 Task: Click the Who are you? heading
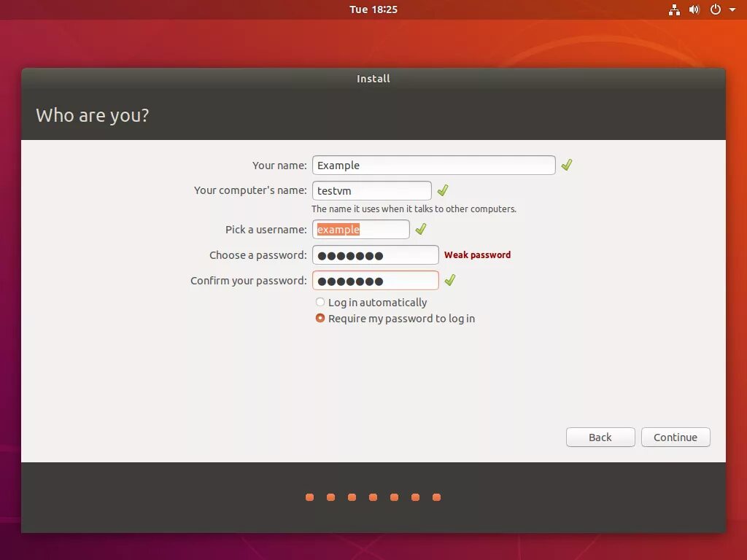(x=93, y=115)
